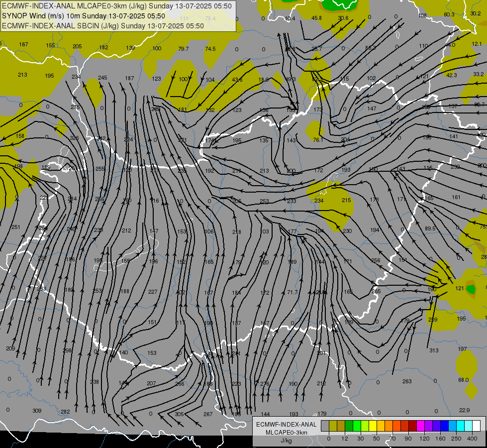Click the MLCAPE0-3km header line
The image size is (487, 448).
click(x=117, y=6)
